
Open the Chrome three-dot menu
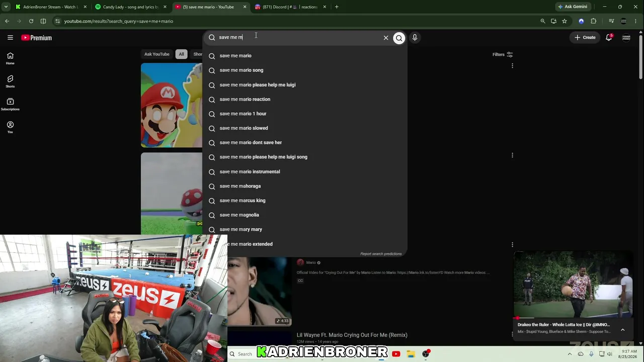(x=636, y=21)
